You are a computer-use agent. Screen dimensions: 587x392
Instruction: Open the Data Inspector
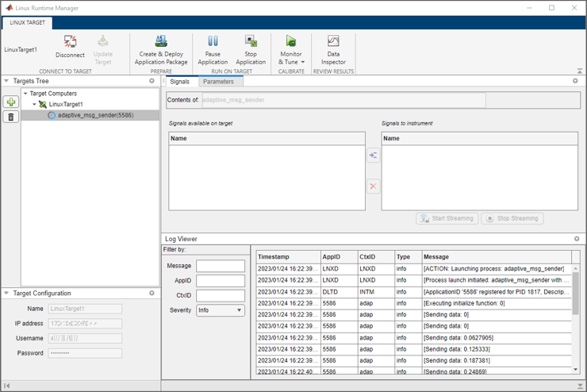pos(333,42)
